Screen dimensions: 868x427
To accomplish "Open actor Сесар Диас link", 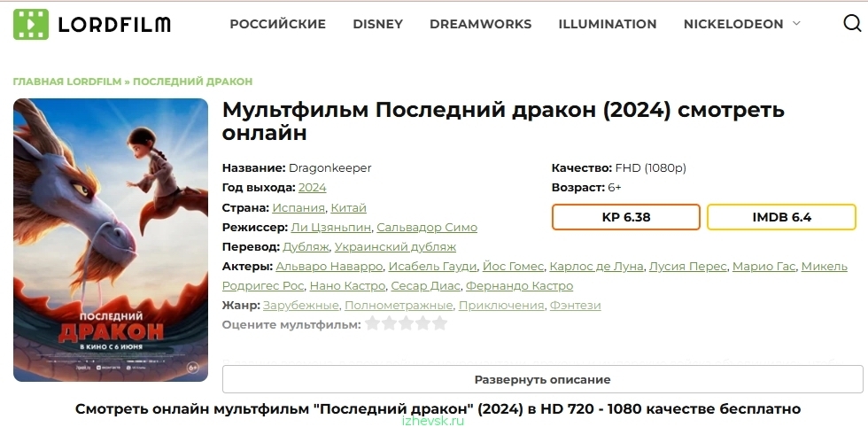I will (425, 286).
